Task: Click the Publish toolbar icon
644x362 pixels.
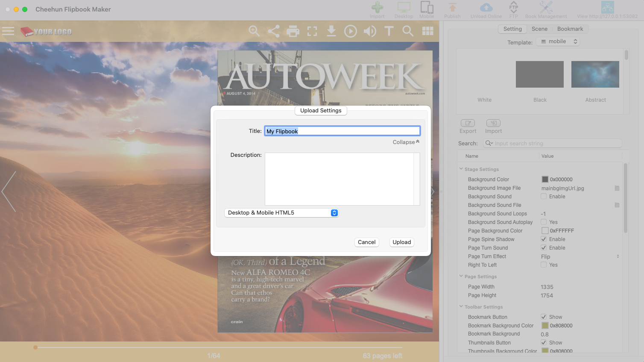Action: pyautogui.click(x=452, y=8)
